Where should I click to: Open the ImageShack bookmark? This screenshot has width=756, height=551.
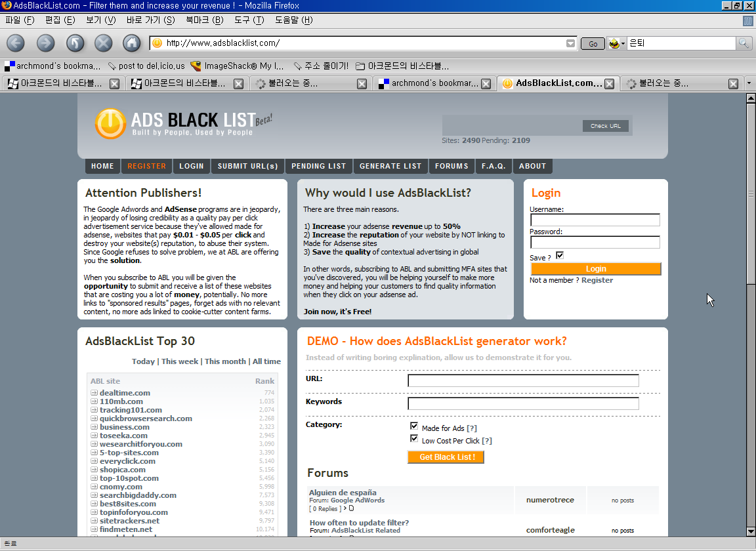pyautogui.click(x=237, y=66)
